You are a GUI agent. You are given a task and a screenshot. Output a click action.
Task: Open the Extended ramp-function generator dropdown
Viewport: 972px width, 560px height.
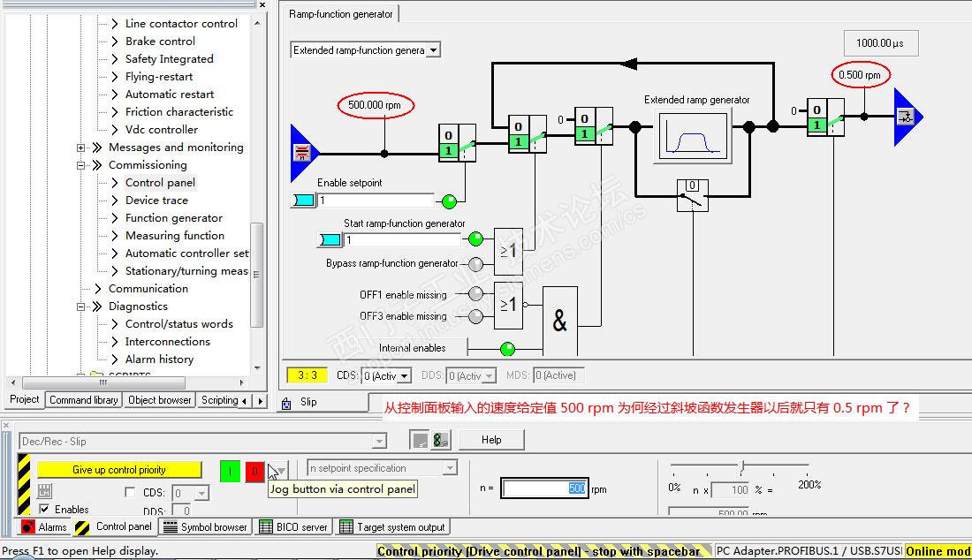[x=433, y=50]
